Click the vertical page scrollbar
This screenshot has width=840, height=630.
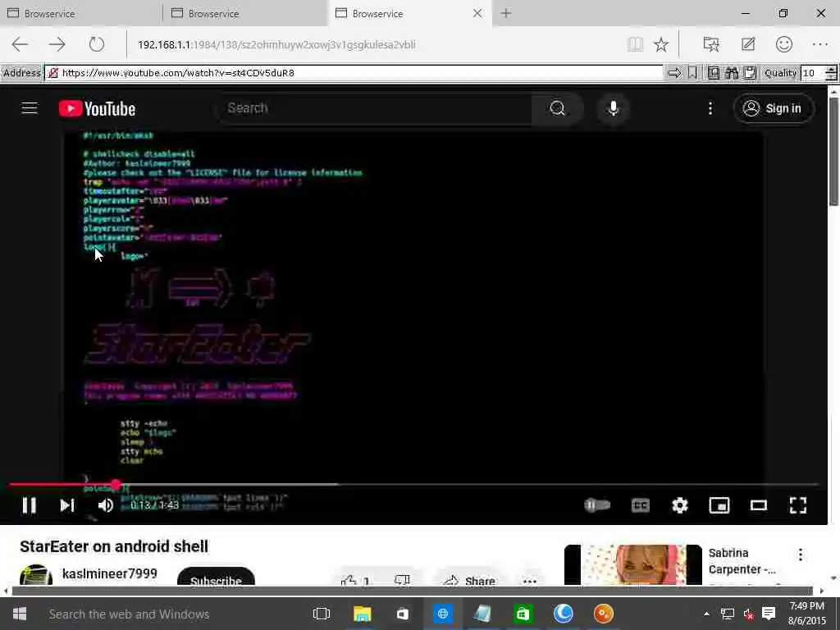point(833,150)
